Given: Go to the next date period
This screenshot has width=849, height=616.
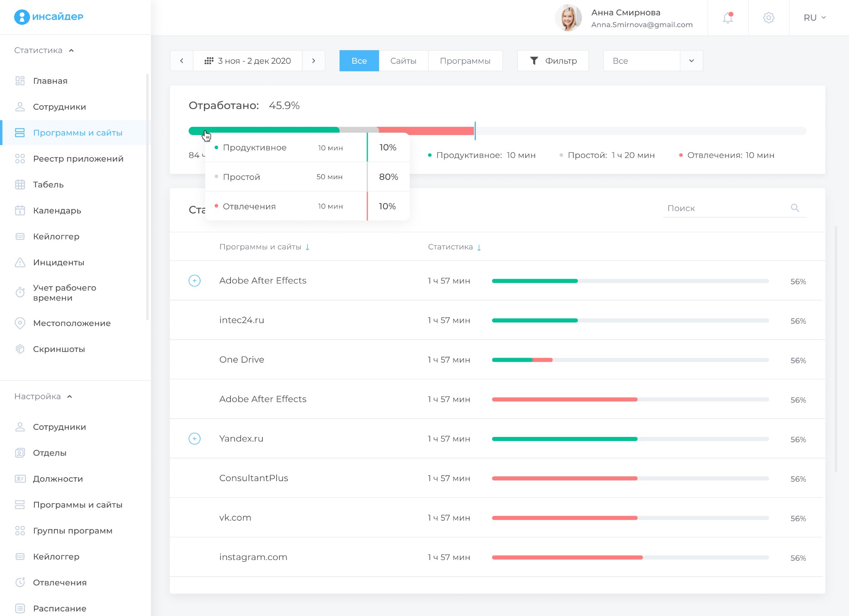Looking at the screenshot, I should 313,61.
